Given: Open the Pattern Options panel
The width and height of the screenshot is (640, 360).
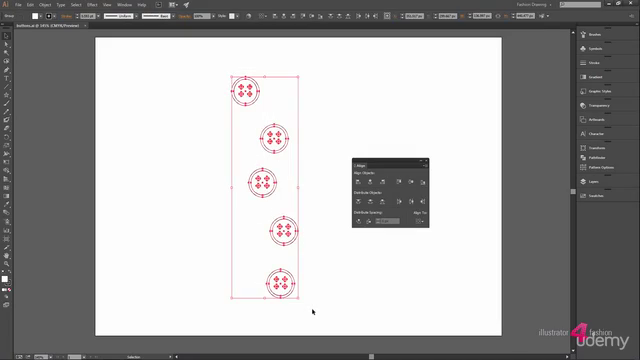Looking at the screenshot, I should (x=597, y=167).
